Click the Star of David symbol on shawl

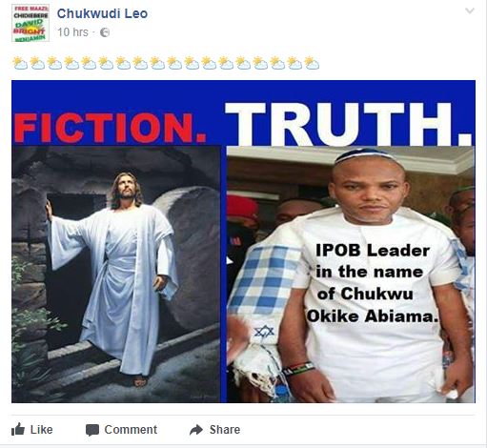(x=264, y=332)
